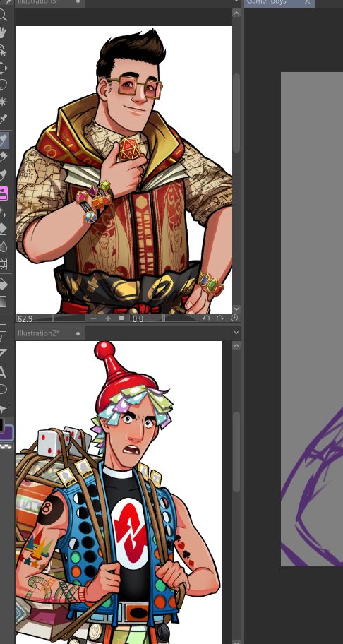Viewport: 343px width, 644px height.
Task: Fit canvas to window square button
Action: (121, 318)
